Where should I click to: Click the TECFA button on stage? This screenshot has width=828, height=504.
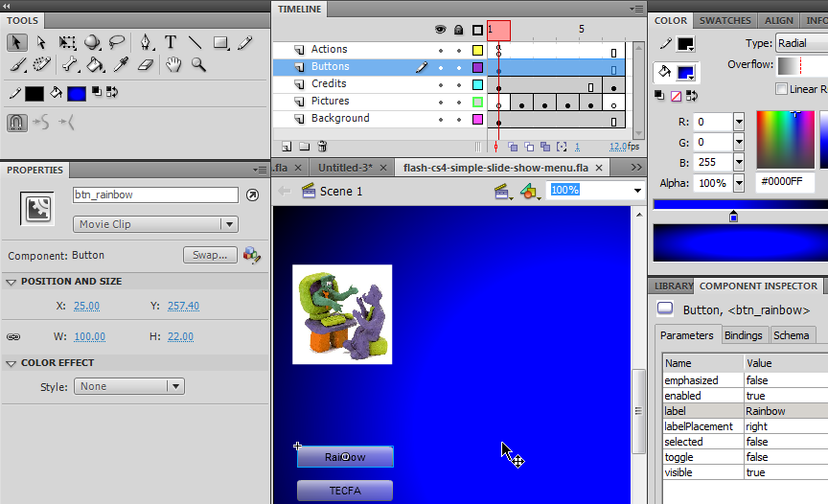click(x=345, y=491)
